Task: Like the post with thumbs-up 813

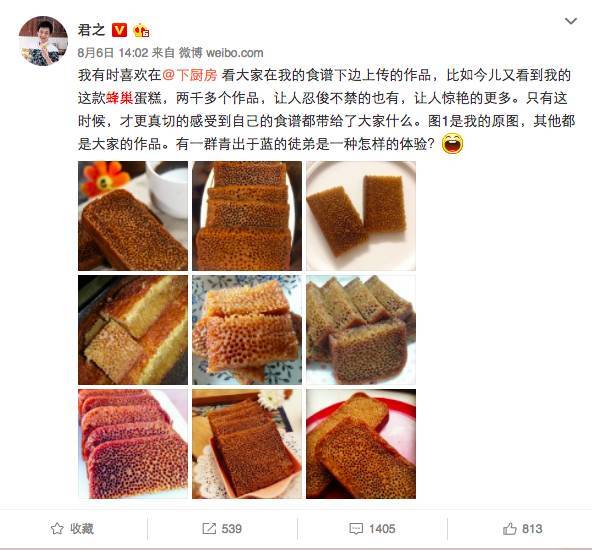Action: coord(523,528)
